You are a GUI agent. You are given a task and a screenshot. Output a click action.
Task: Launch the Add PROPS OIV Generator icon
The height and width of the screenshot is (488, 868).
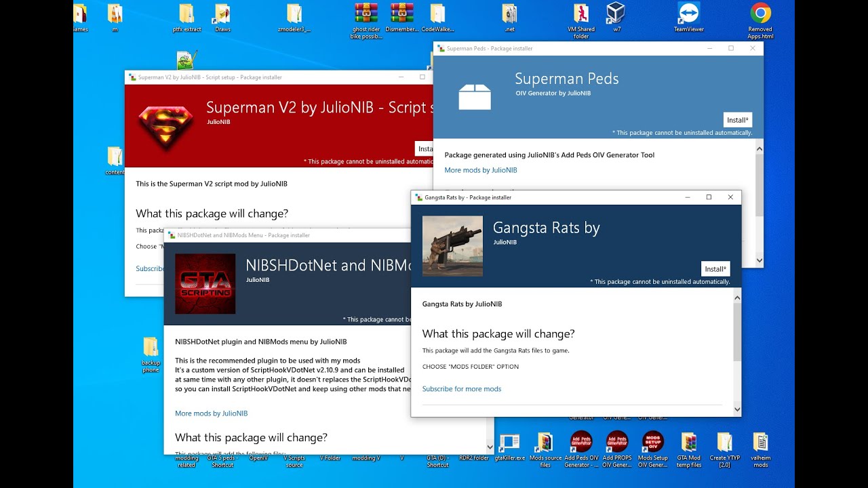tap(617, 450)
